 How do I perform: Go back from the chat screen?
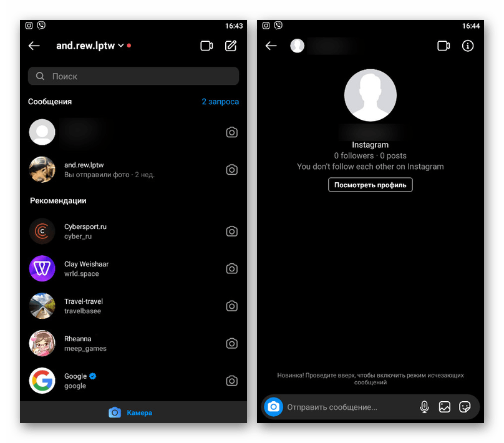tap(271, 46)
